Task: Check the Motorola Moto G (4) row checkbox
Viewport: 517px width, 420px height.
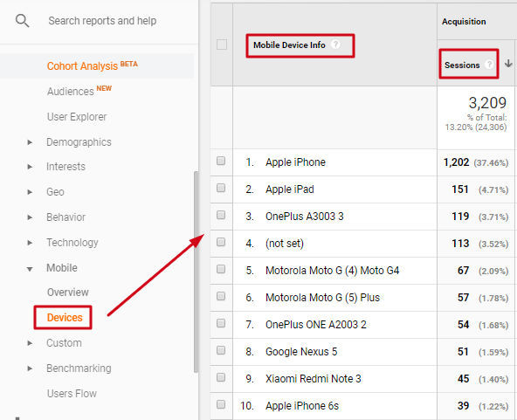Action: (221, 269)
